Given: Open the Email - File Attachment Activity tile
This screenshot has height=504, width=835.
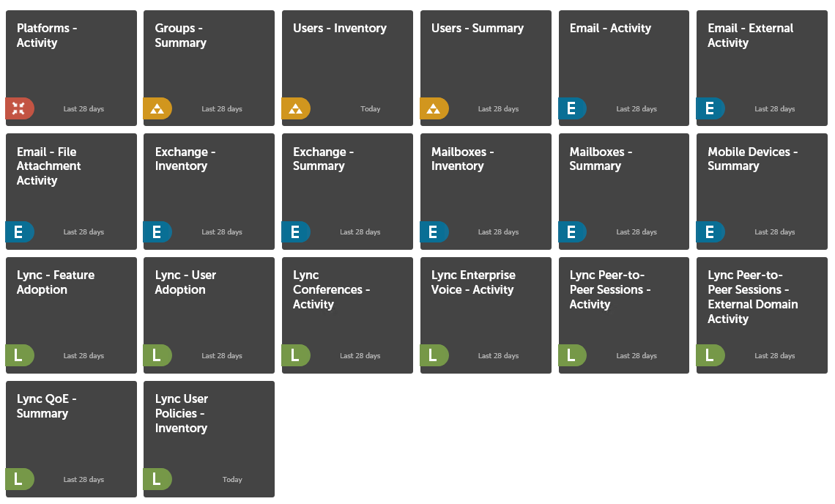Looking at the screenshot, I should pos(71,192).
